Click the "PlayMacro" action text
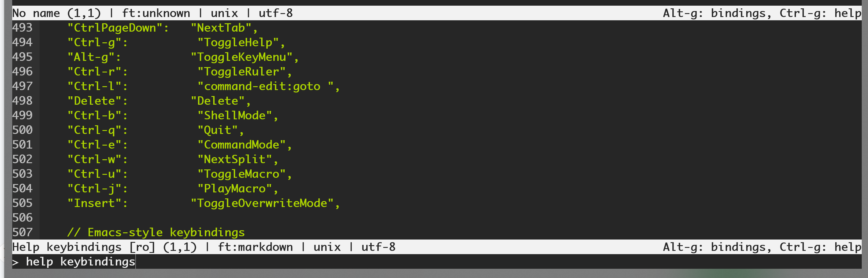 [x=235, y=188]
